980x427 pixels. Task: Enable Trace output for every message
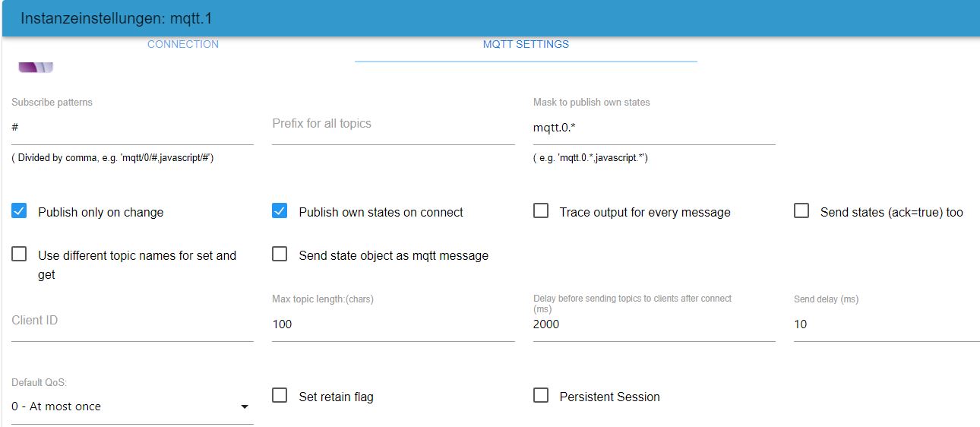[541, 211]
